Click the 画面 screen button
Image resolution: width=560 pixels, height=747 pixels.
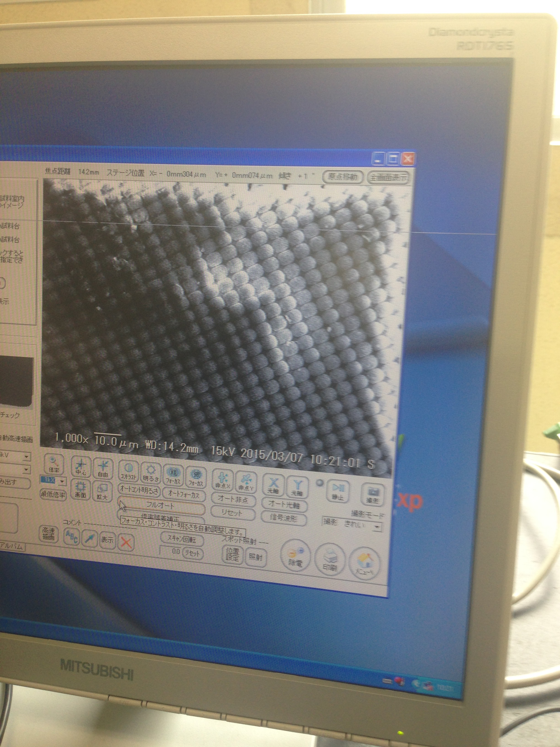[x=81, y=490]
